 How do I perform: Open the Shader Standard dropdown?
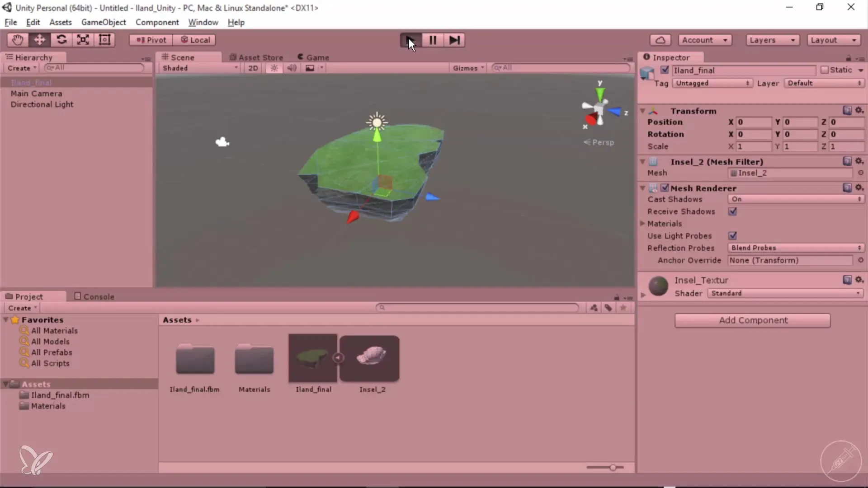click(x=785, y=293)
